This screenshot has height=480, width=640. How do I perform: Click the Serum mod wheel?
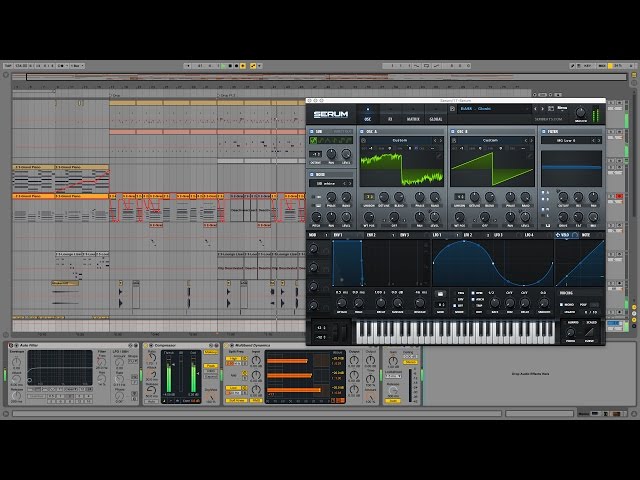[345, 332]
